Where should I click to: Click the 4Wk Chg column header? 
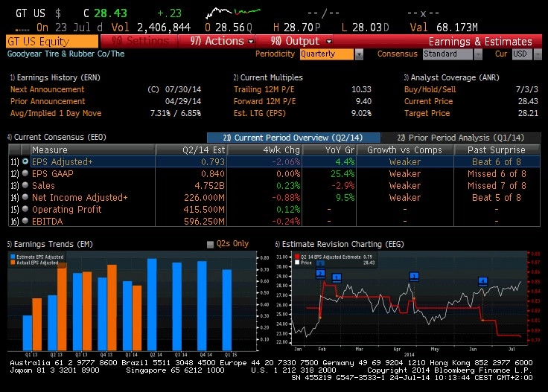coord(264,150)
